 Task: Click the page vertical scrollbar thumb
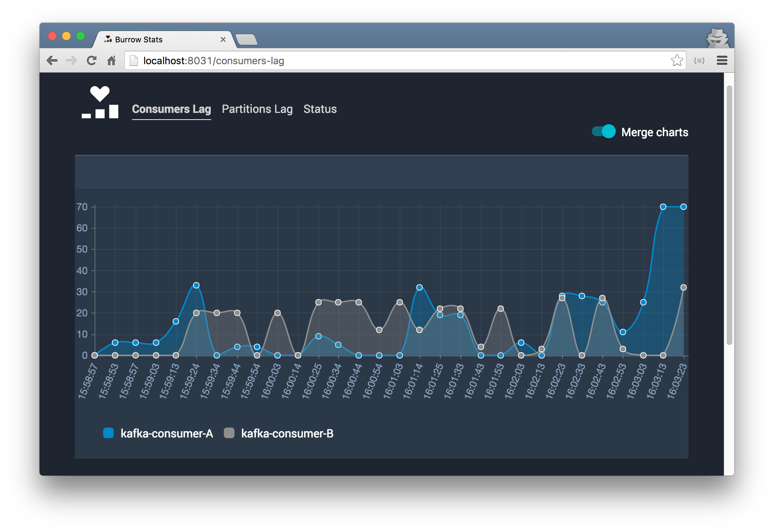[x=729, y=215]
